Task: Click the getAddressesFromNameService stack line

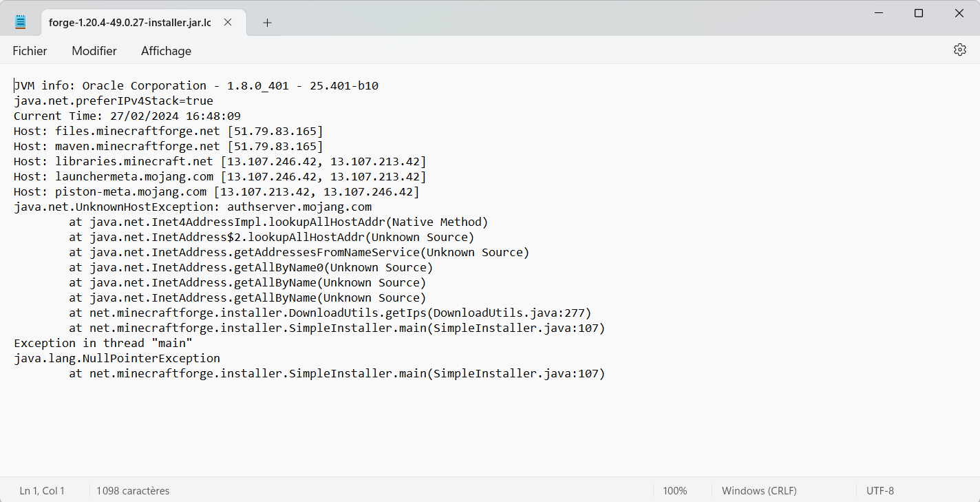Action: pyautogui.click(x=299, y=253)
